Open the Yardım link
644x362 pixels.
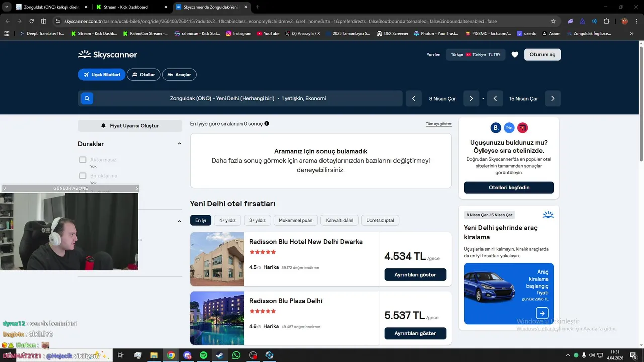[433, 54]
